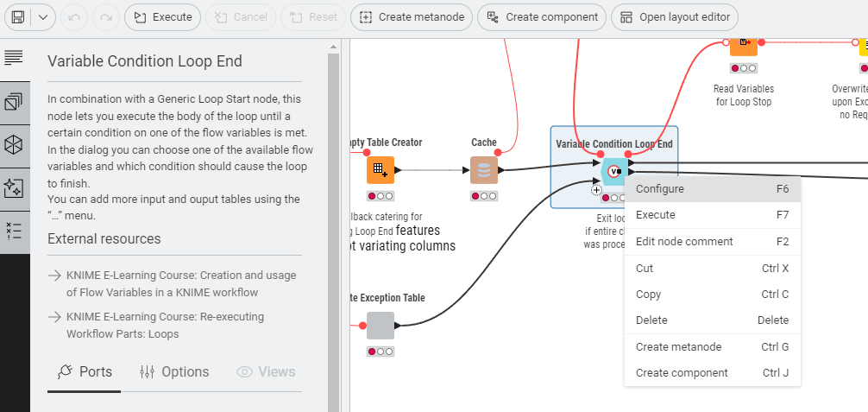Click the Exception Table node status traffic light
The height and width of the screenshot is (412, 868).
coord(381,352)
